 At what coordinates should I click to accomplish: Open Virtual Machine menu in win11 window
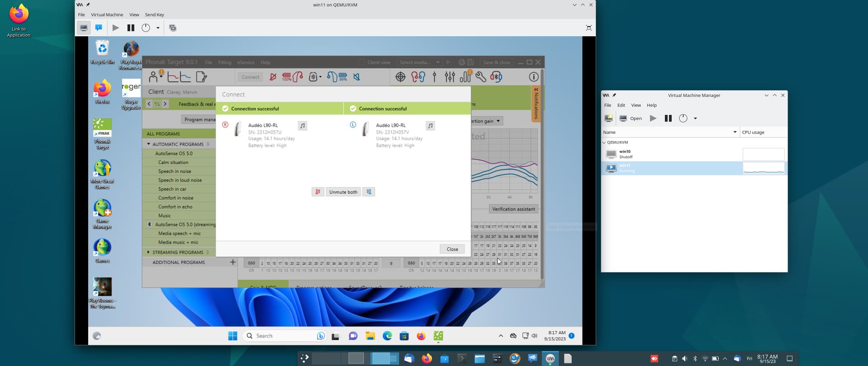107,14
